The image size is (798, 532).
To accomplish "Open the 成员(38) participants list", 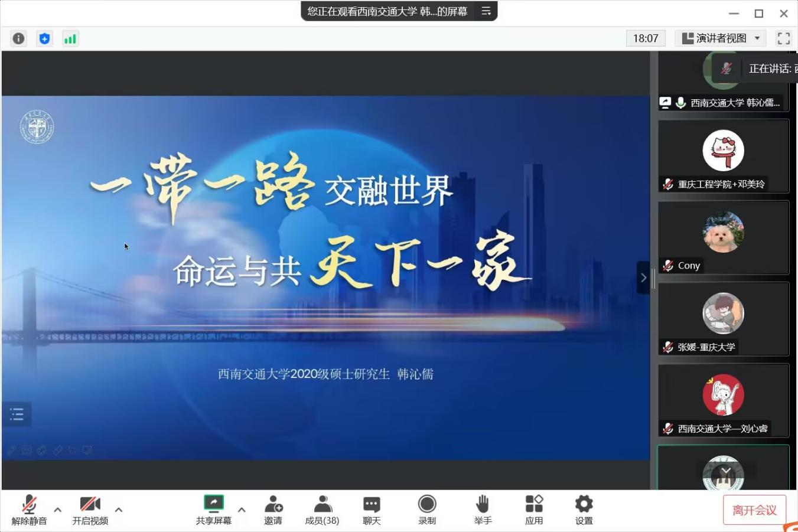I will pos(322,510).
